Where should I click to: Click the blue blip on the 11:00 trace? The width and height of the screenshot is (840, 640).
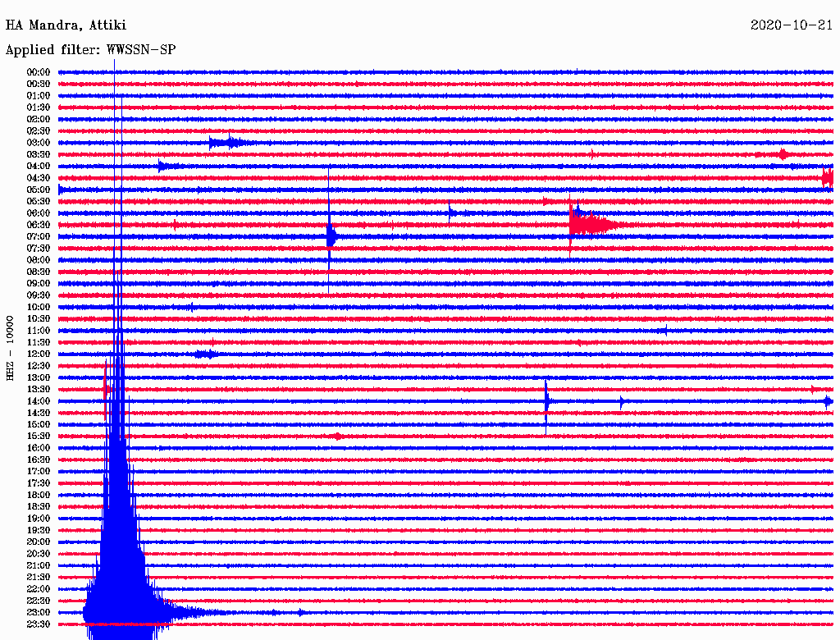(665, 330)
